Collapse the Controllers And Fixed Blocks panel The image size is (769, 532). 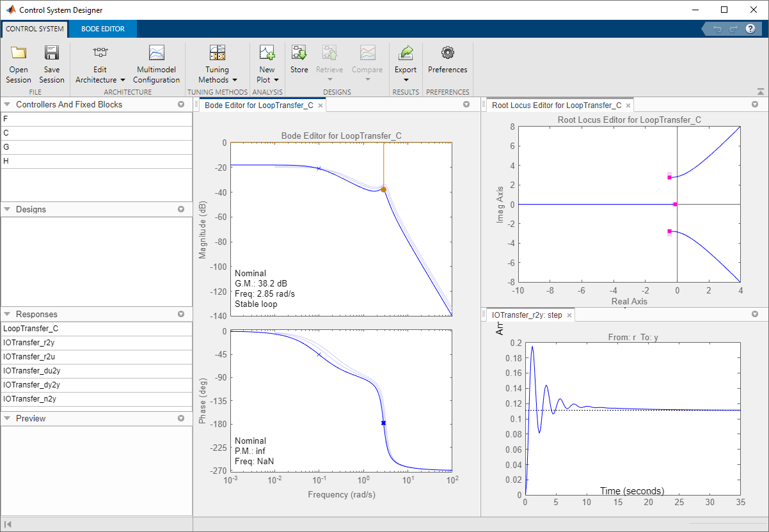pyautogui.click(x=7, y=105)
